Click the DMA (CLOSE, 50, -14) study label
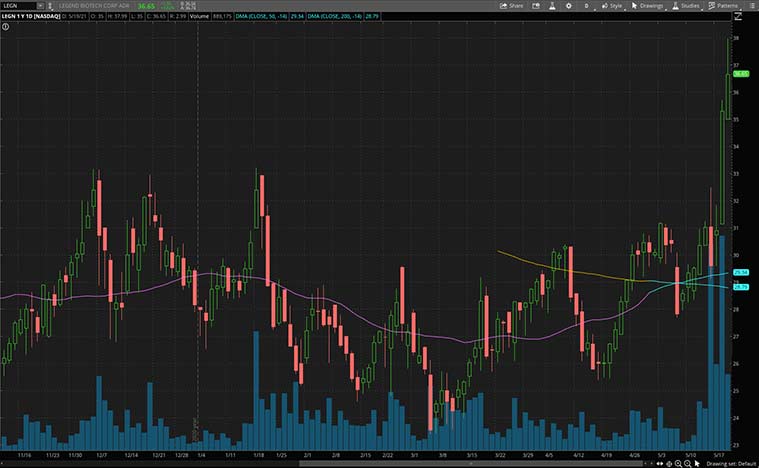The image size is (759, 468). point(260,16)
